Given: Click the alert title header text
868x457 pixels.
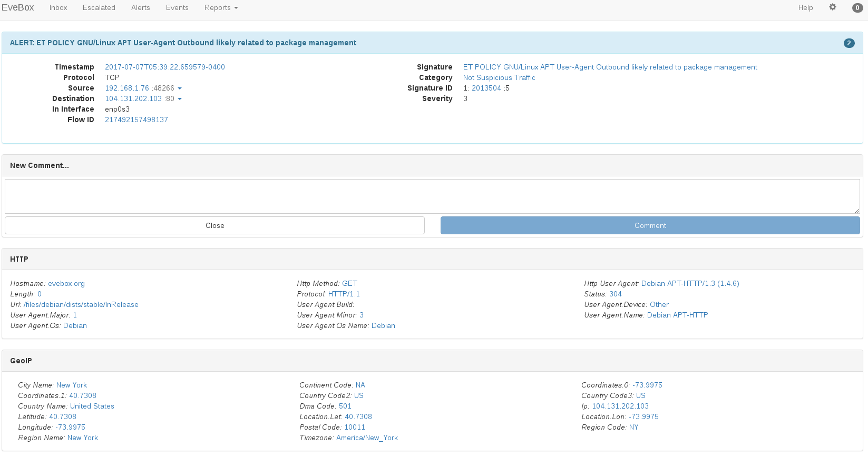Looking at the screenshot, I should 183,43.
